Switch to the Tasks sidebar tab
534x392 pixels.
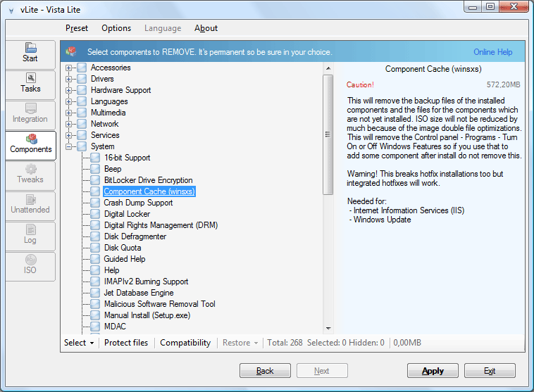coord(30,84)
